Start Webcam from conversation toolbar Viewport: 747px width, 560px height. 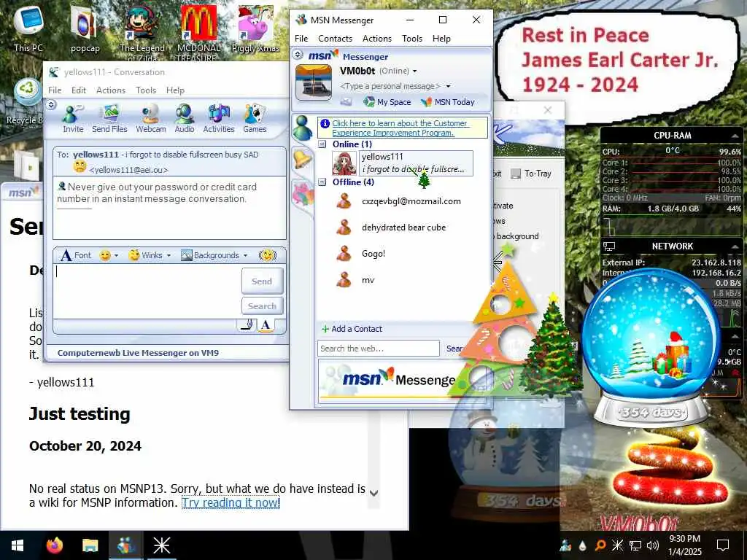coord(150,119)
